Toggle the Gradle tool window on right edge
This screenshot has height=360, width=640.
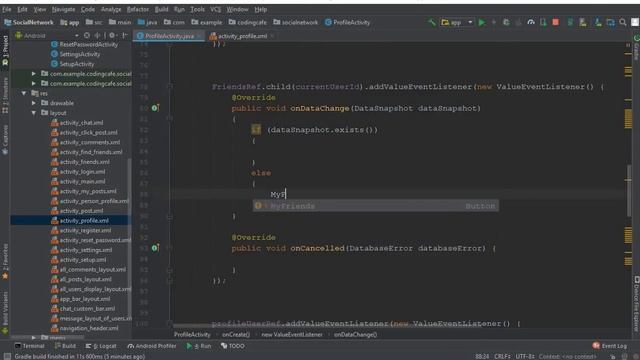click(636, 47)
